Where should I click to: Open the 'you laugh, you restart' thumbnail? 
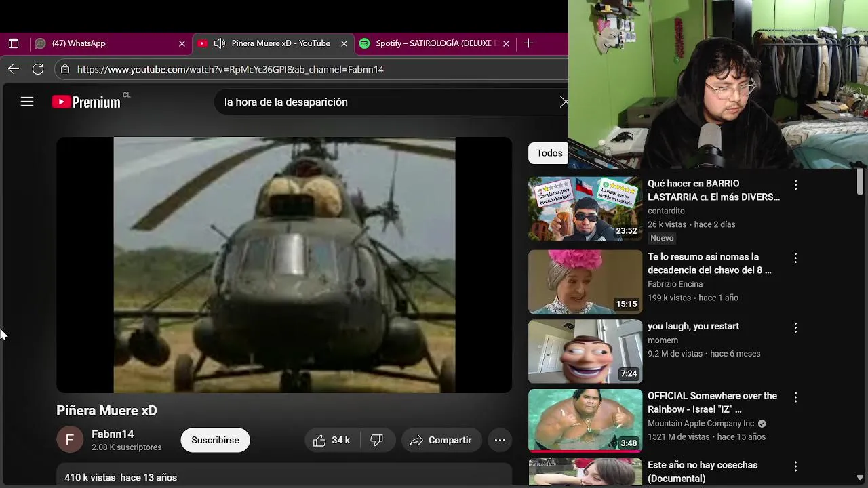click(x=585, y=351)
